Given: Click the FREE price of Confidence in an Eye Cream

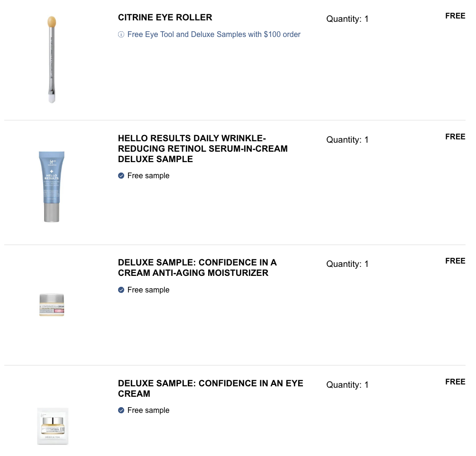Looking at the screenshot, I should pyautogui.click(x=455, y=382).
